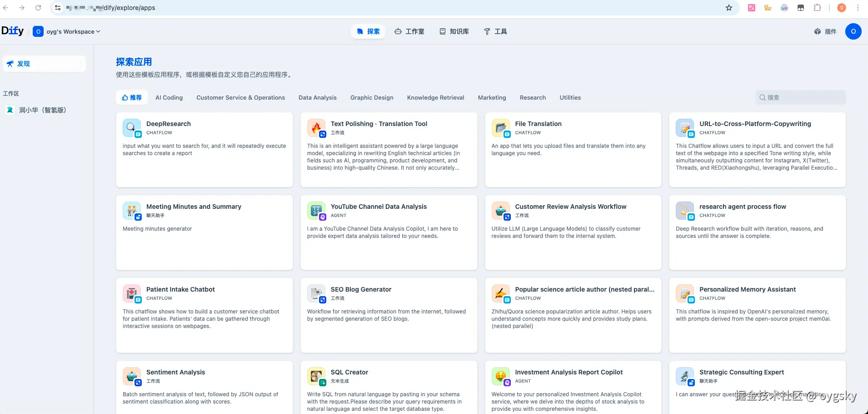Click the Personalized Memory Assistant icon
Viewport: 868px width, 414px height.
pos(685,294)
